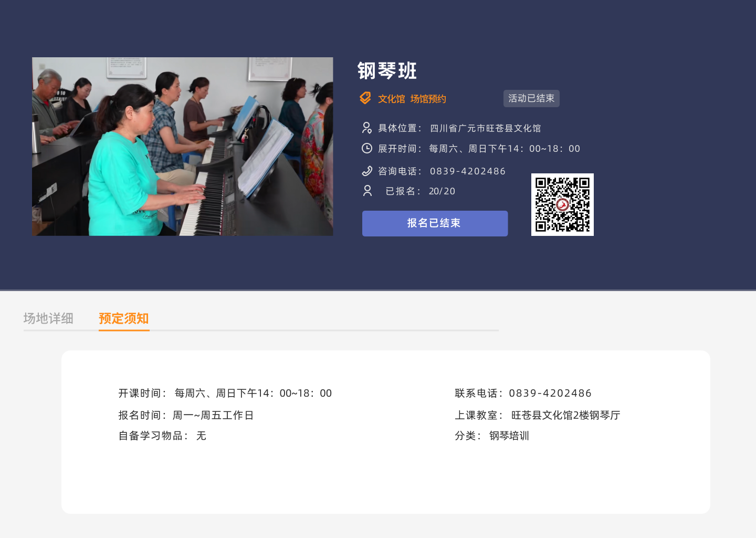This screenshot has height=538, width=756.
Task: Click the 活动已结束 status badge
Action: [531, 98]
